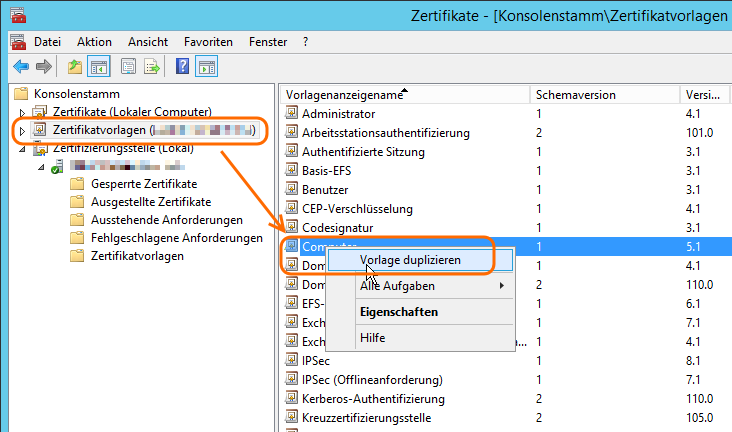
Task: Select Eigenschaften in the context menu
Action: (x=398, y=312)
